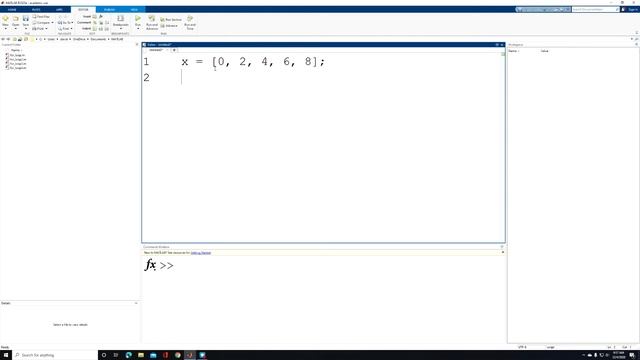This screenshot has height=360, width=640.
Task: Click the Windows Start button
Action: (x=6, y=355)
